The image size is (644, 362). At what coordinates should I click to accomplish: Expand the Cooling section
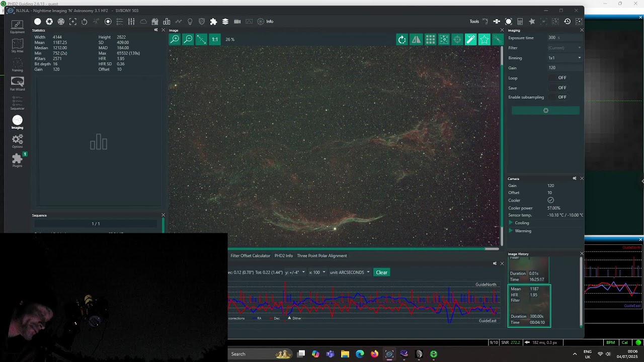519,223
